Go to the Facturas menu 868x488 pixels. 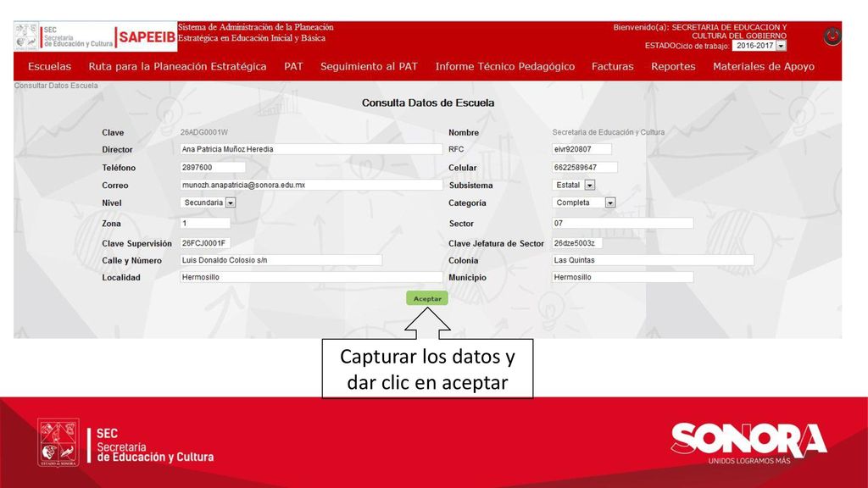612,66
